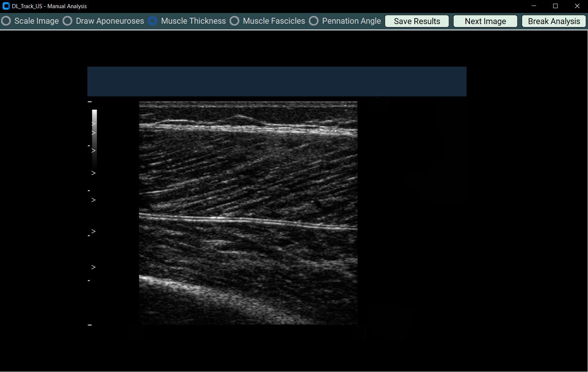This screenshot has height=372, width=588.
Task: Choose the Draw Aponeuroses option
Action: pos(68,21)
